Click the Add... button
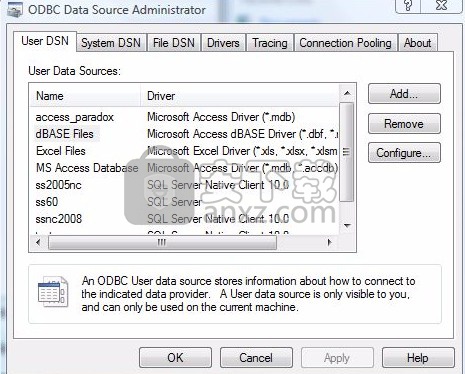Viewport: 465px width, 374px height. tap(404, 94)
